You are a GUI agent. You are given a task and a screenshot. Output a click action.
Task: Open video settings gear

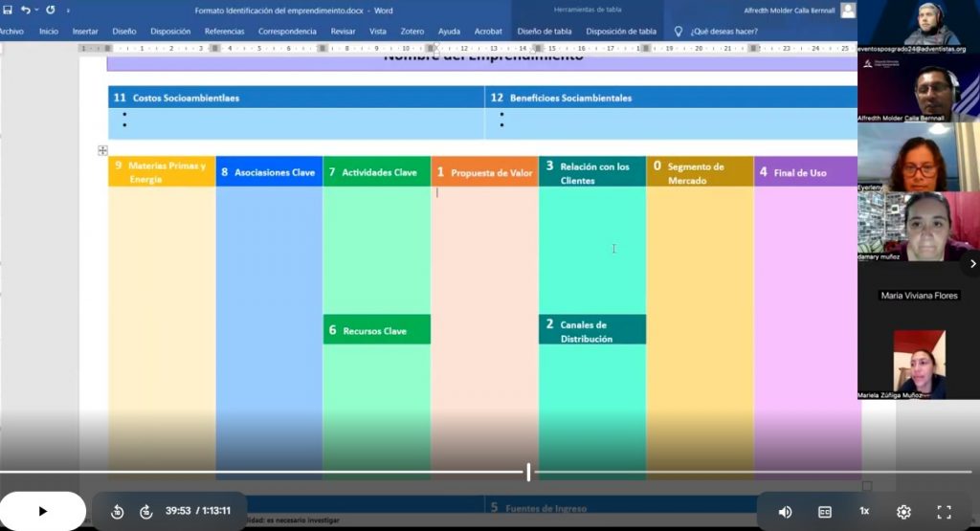[903, 511]
